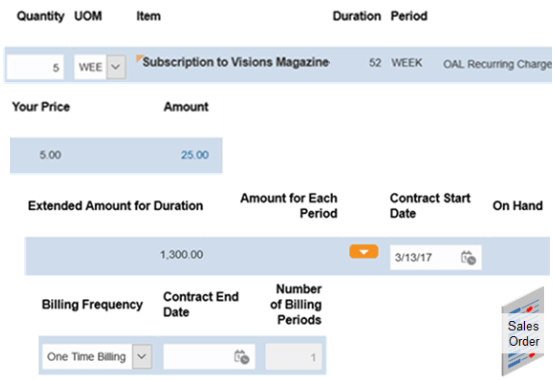The image size is (554, 380).
Task: Click the Sales Order document icon
Action: pos(523,332)
